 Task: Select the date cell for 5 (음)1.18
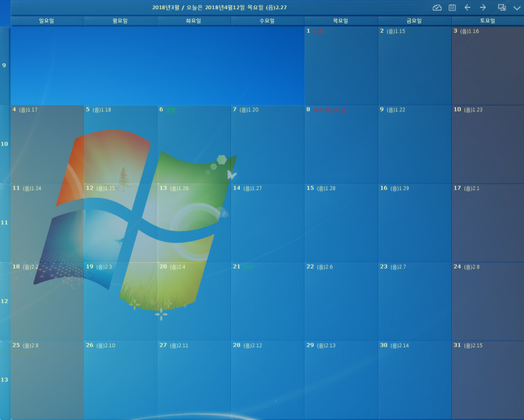121,144
